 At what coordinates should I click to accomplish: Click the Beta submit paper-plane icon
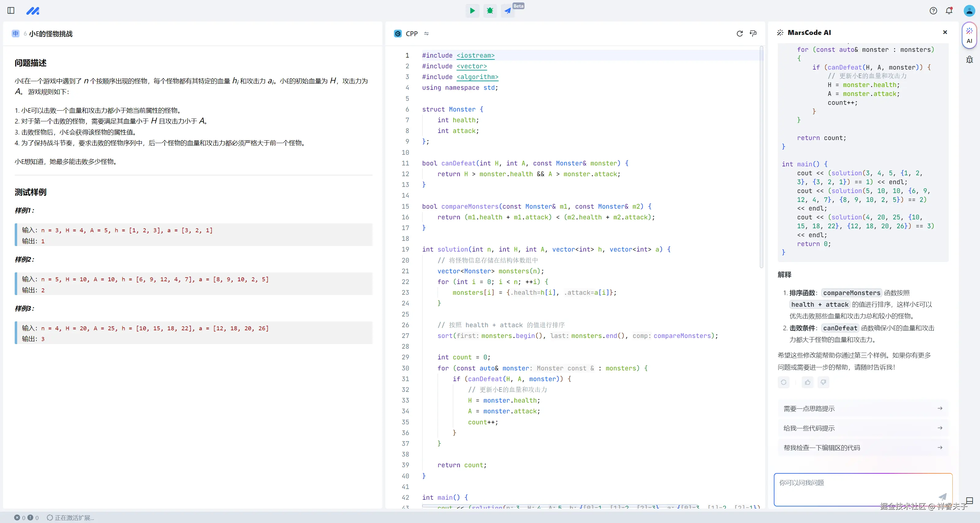coord(508,11)
